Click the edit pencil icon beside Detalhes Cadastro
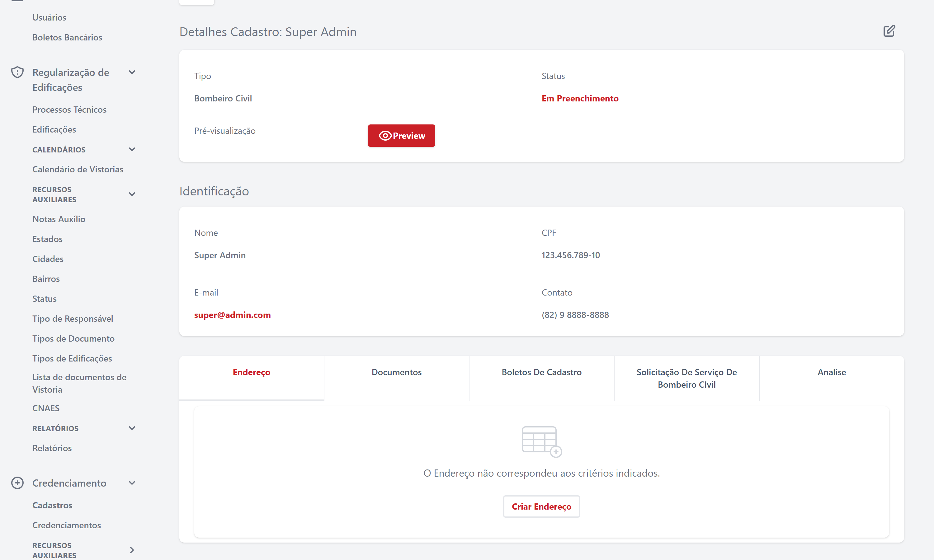934x560 pixels. tap(889, 31)
